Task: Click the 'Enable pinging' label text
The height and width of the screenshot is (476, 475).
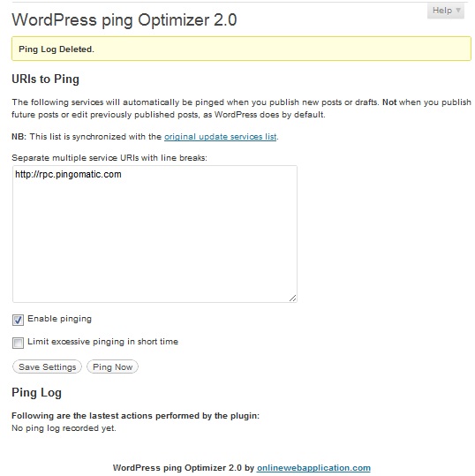Action: pos(59,319)
